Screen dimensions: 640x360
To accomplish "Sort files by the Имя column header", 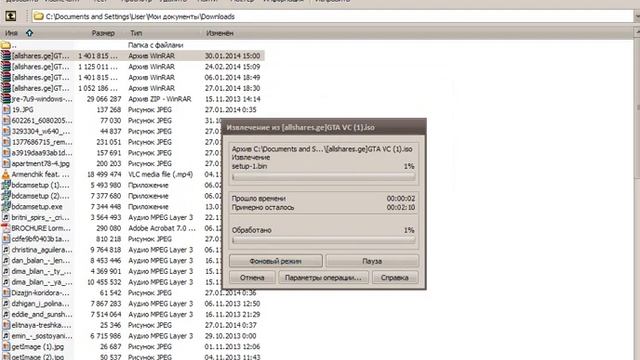I will [11, 33].
